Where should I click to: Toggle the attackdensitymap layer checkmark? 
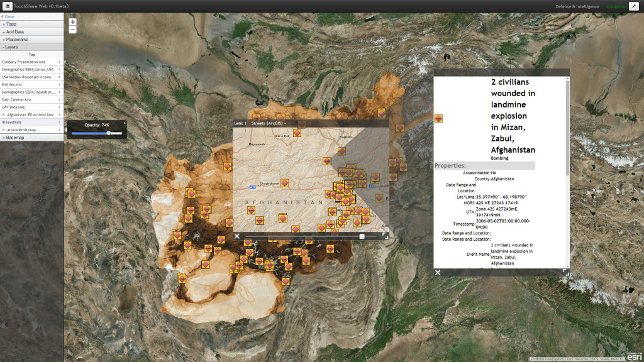tap(4, 130)
